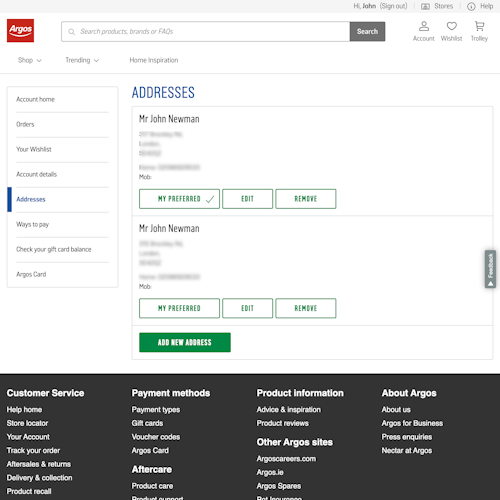Click the Search button
Viewport: 500px width, 500px height.
367,32
